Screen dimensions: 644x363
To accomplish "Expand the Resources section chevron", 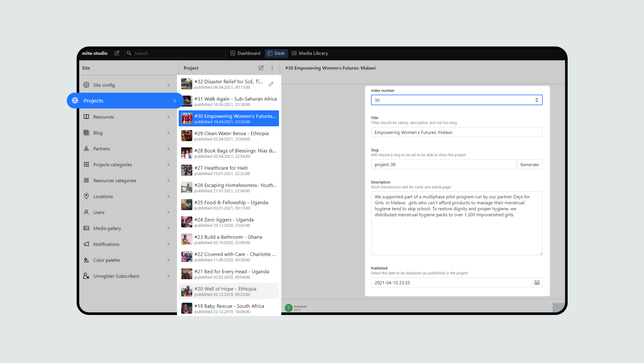I will (168, 117).
